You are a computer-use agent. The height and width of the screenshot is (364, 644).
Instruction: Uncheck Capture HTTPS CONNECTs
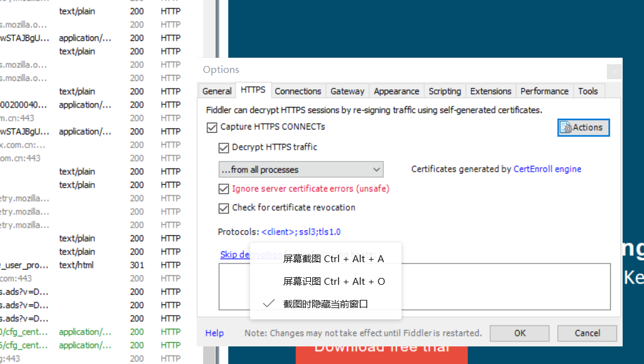click(x=212, y=128)
